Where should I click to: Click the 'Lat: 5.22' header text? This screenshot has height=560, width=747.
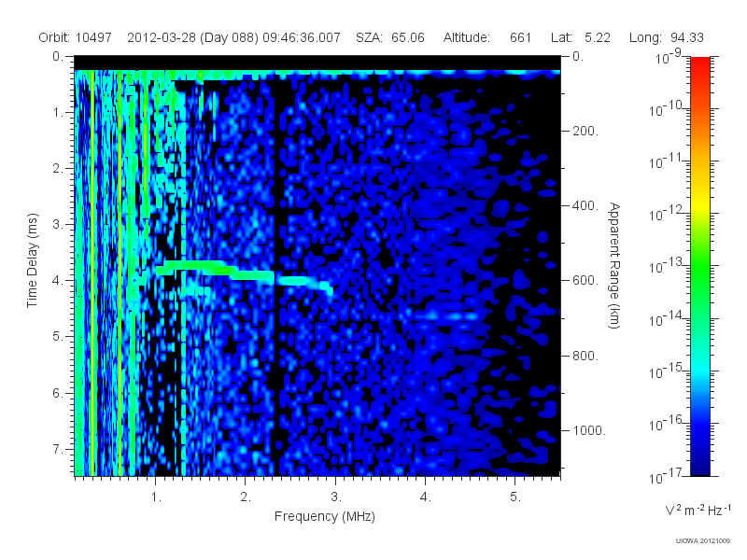coord(580,37)
